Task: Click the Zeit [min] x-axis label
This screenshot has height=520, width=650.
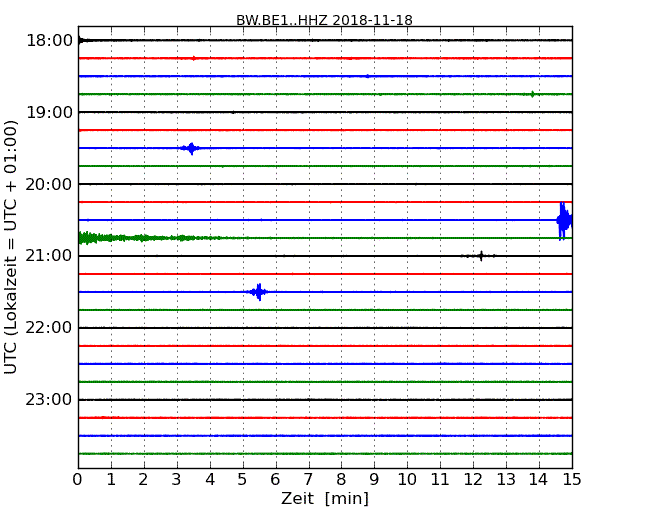Action: (325, 498)
